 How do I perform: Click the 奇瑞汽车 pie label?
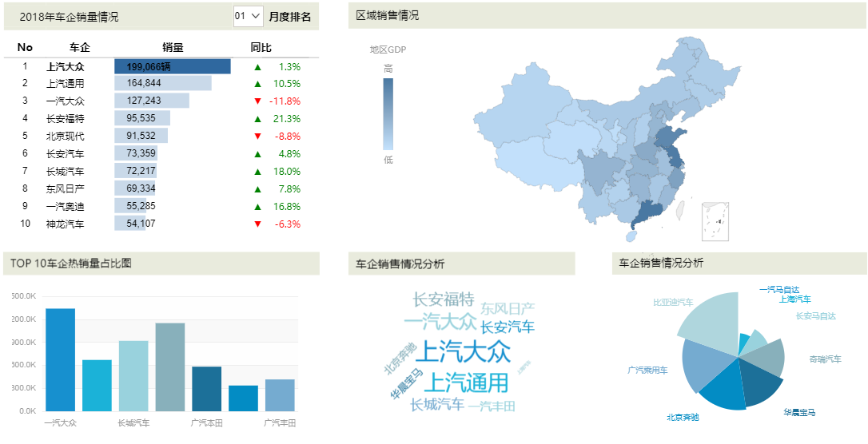(x=825, y=359)
